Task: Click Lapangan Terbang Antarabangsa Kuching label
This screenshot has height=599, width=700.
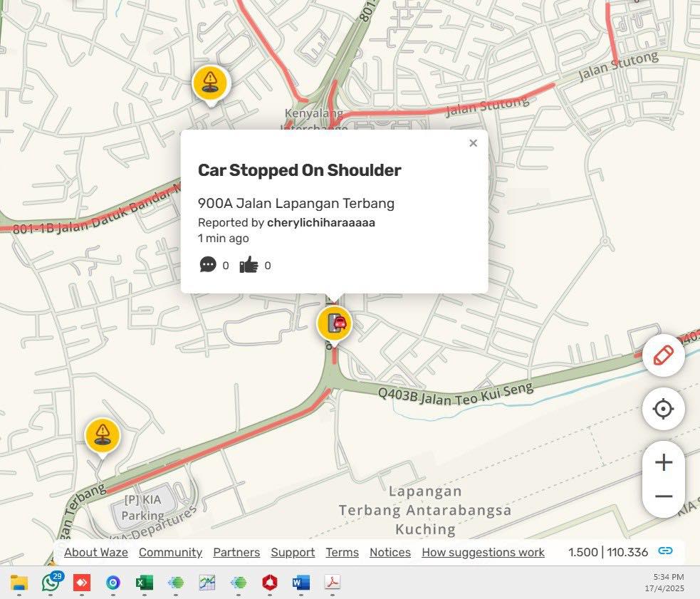Action: (x=424, y=510)
